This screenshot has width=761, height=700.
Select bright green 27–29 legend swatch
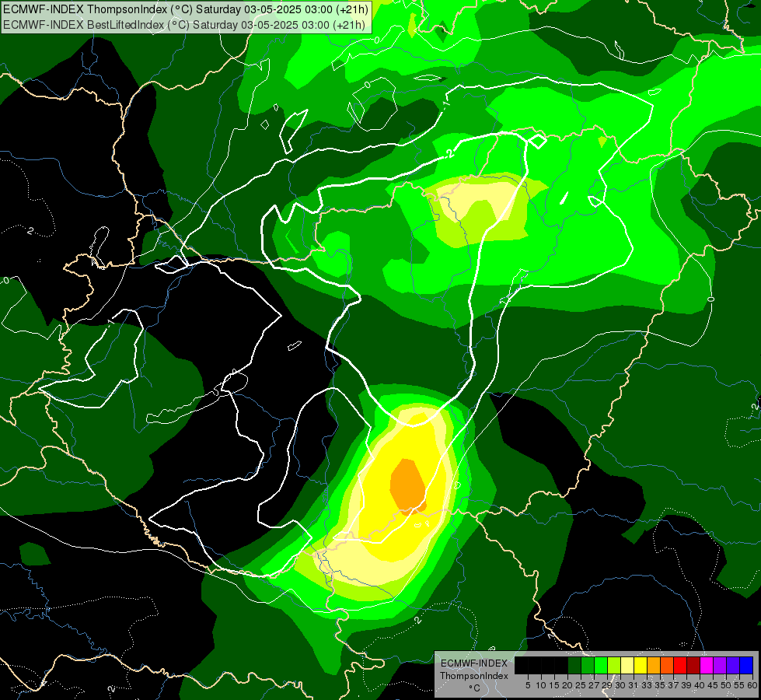coord(601,665)
